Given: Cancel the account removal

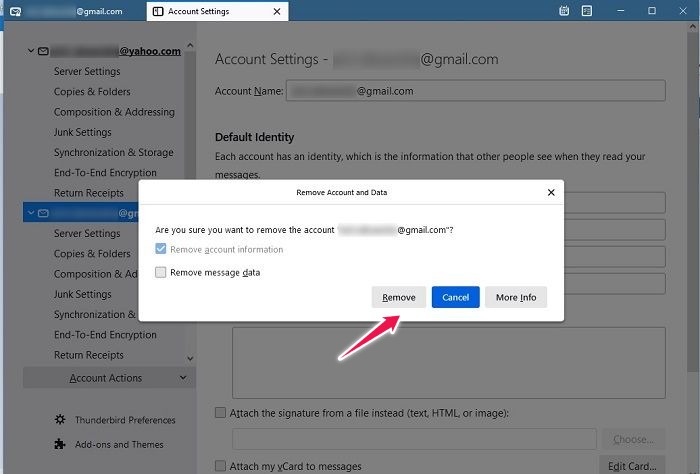Looking at the screenshot, I should click(455, 297).
